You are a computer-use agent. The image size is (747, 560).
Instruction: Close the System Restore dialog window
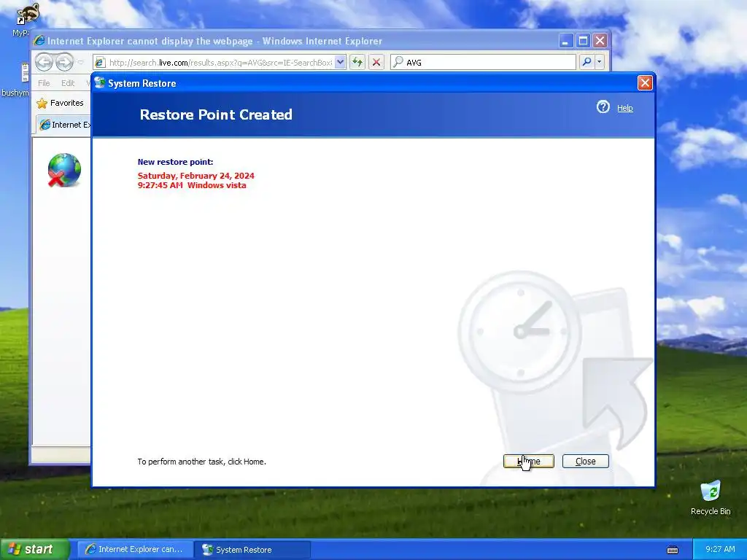[x=645, y=83]
